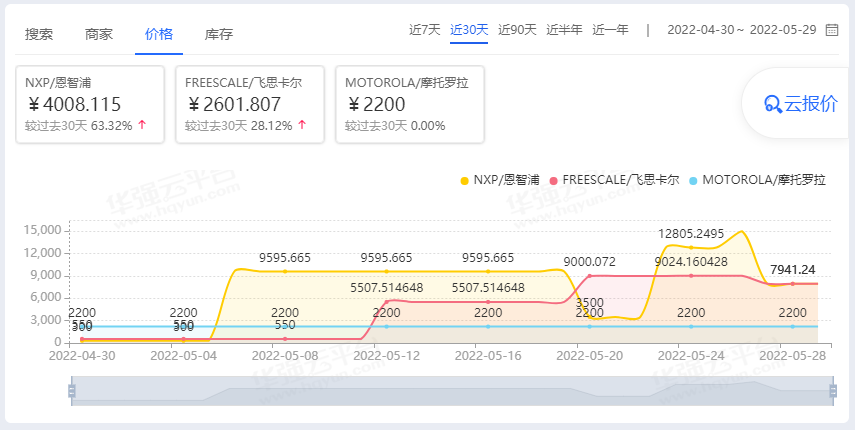Click the red FREESCALE legend dot
Viewport: 855px width, 430px height.
(x=554, y=180)
